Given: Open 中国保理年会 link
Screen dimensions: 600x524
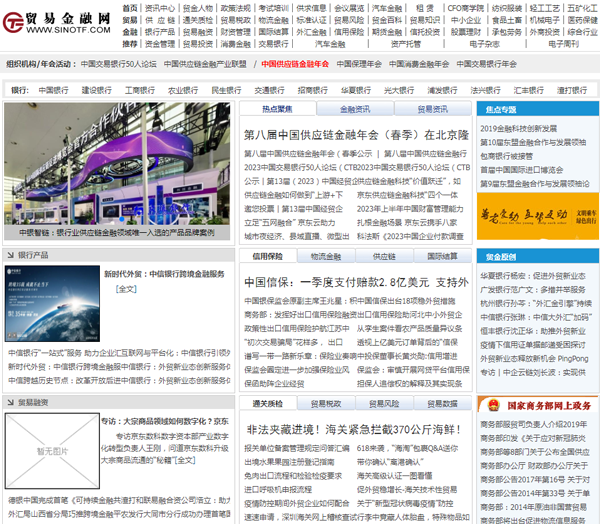Looking at the screenshot, I should click(359, 64).
